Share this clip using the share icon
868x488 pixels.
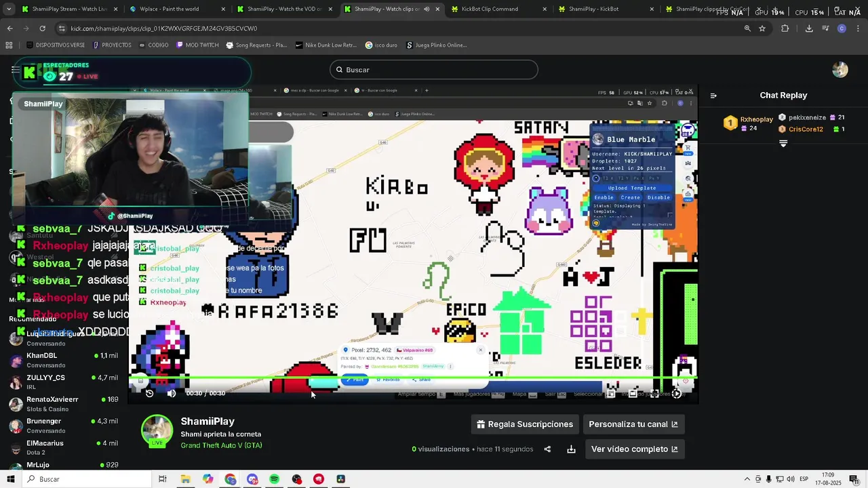(x=547, y=449)
